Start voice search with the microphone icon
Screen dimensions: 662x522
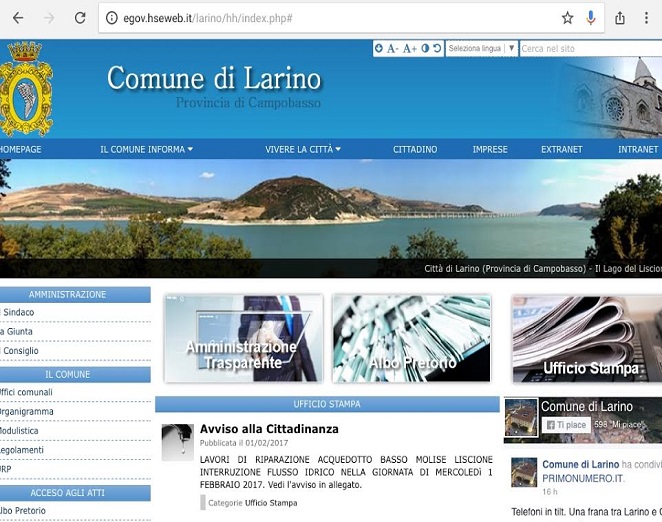coord(591,18)
